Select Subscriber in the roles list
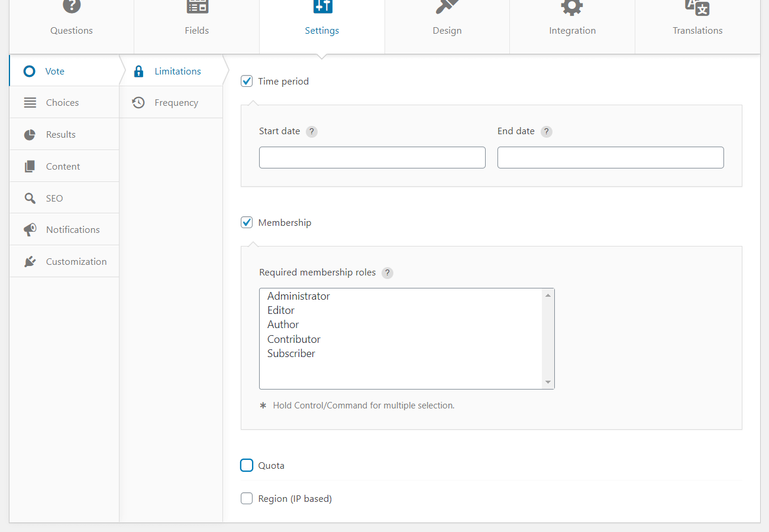 401,353
